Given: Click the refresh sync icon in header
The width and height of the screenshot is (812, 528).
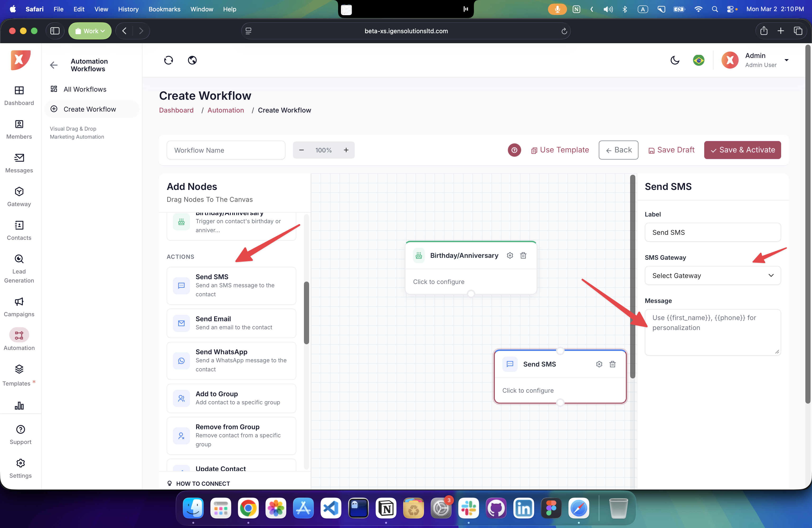Looking at the screenshot, I should click(x=169, y=60).
